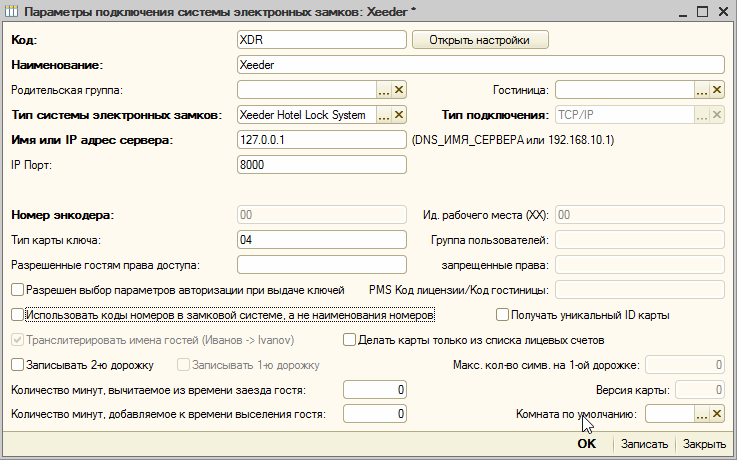Click minutes added to check-out field
Screen dimensions: 737x460
pyautogui.click(x=375, y=414)
